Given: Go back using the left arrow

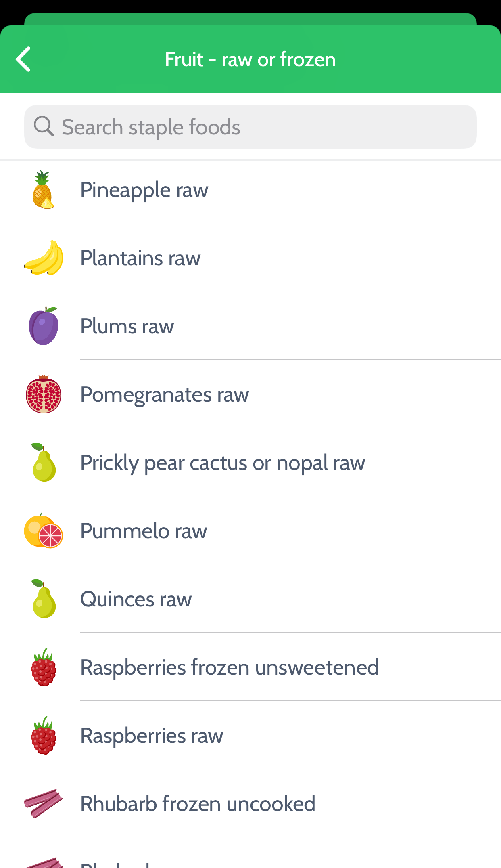Looking at the screenshot, I should pyautogui.click(x=23, y=59).
